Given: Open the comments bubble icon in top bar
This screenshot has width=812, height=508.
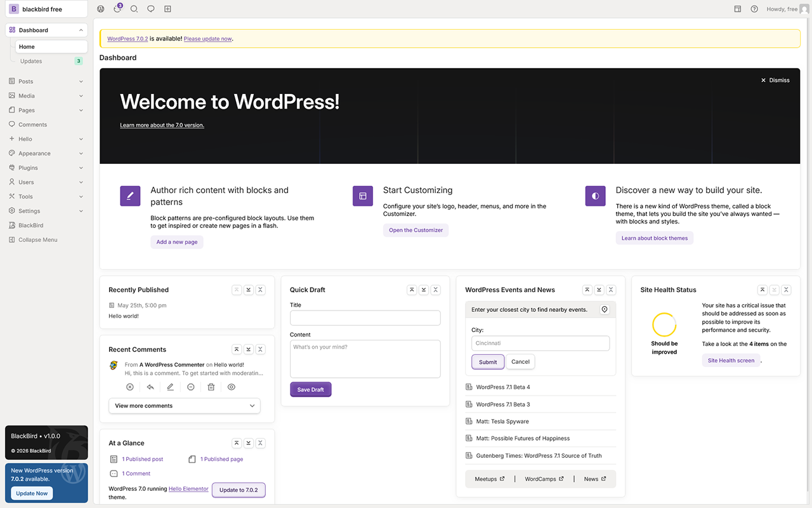Looking at the screenshot, I should (x=151, y=9).
